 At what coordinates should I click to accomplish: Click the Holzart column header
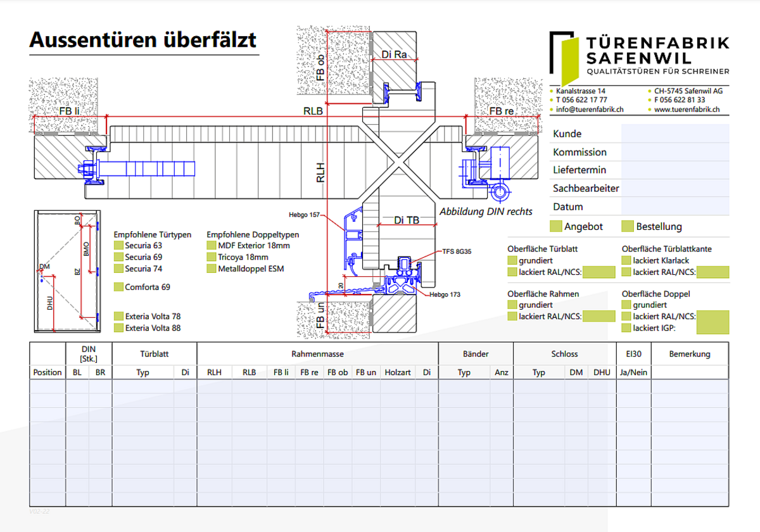click(x=398, y=372)
